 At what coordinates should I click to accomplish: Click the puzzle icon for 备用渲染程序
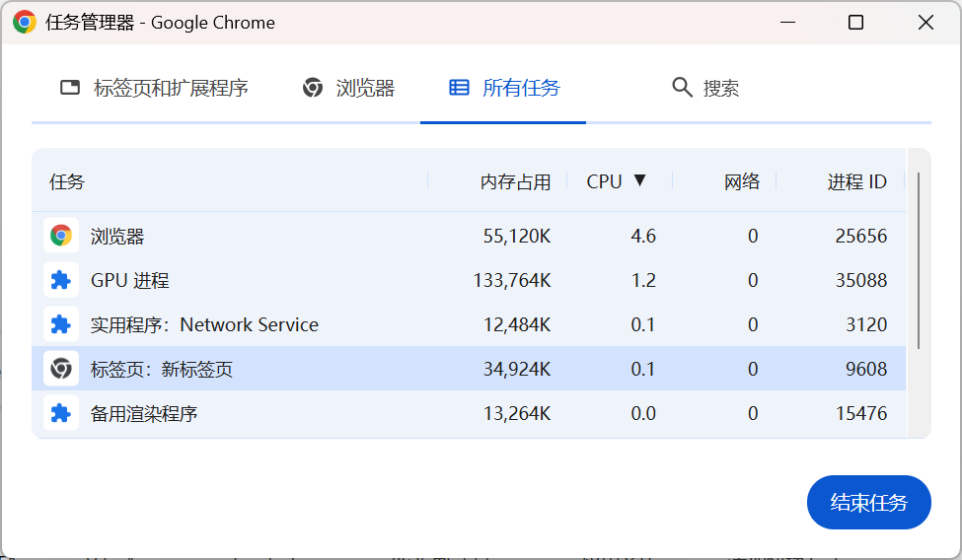[61, 413]
